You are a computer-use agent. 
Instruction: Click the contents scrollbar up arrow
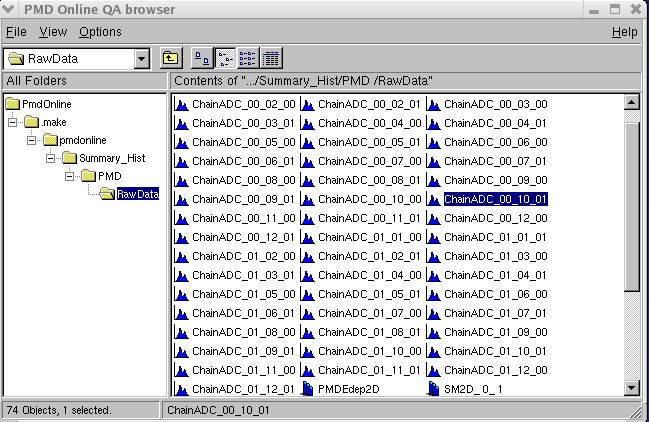tap(631, 103)
